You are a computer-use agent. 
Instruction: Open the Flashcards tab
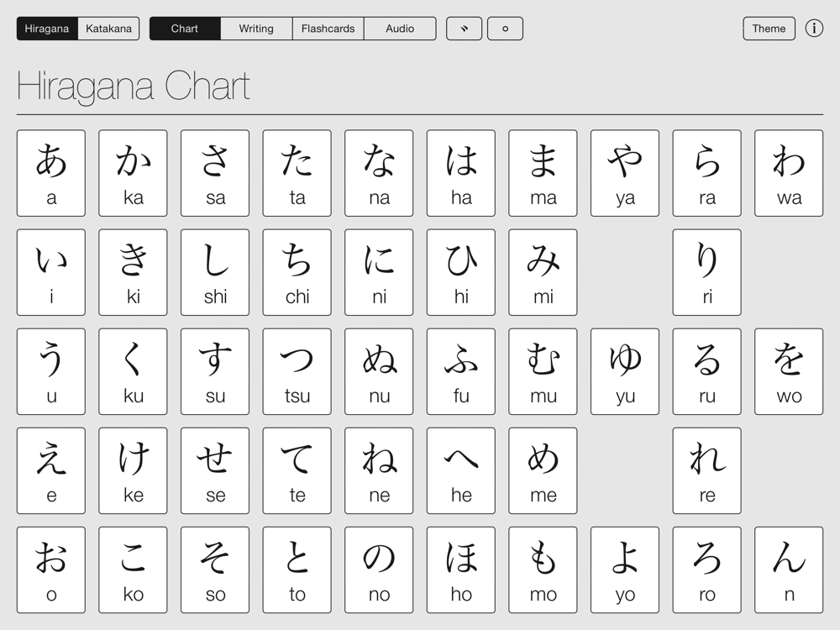(x=328, y=29)
